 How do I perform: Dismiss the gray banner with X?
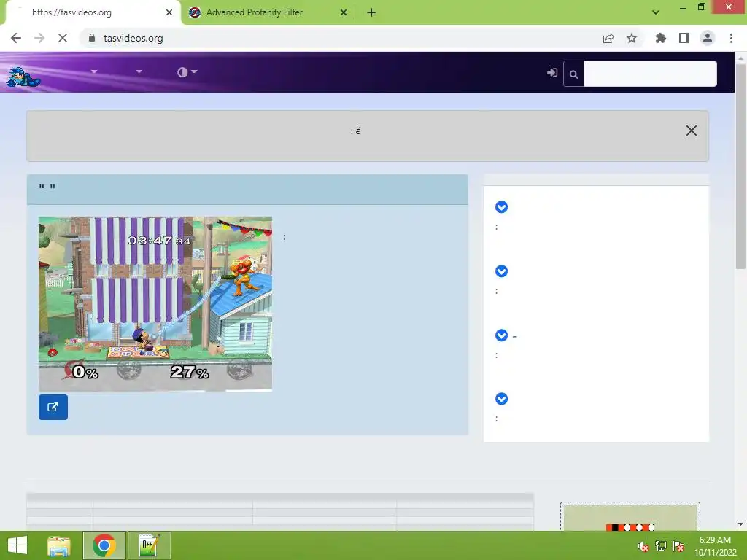[692, 131]
